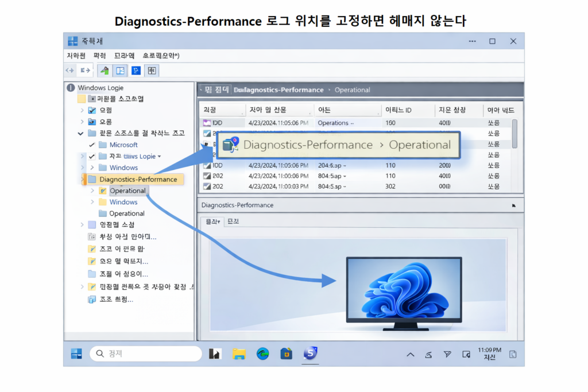Open the dropdown arrow after Lopie
This screenshot has width=588, height=392.
click(160, 157)
